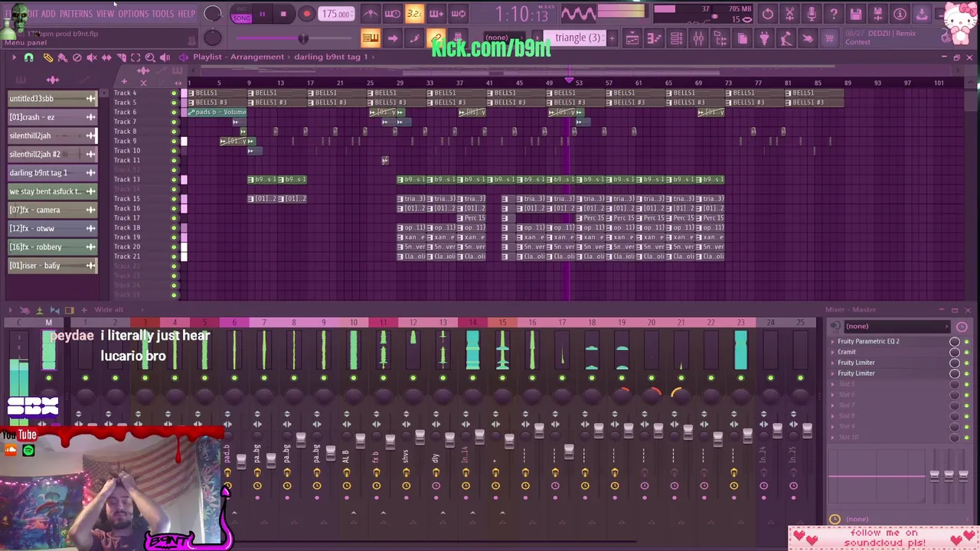
Task: Mute mixer insert 14
Action: 472,378
